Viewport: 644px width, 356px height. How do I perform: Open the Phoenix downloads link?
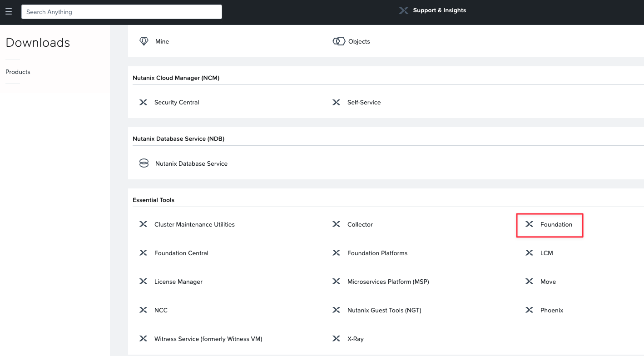(552, 310)
